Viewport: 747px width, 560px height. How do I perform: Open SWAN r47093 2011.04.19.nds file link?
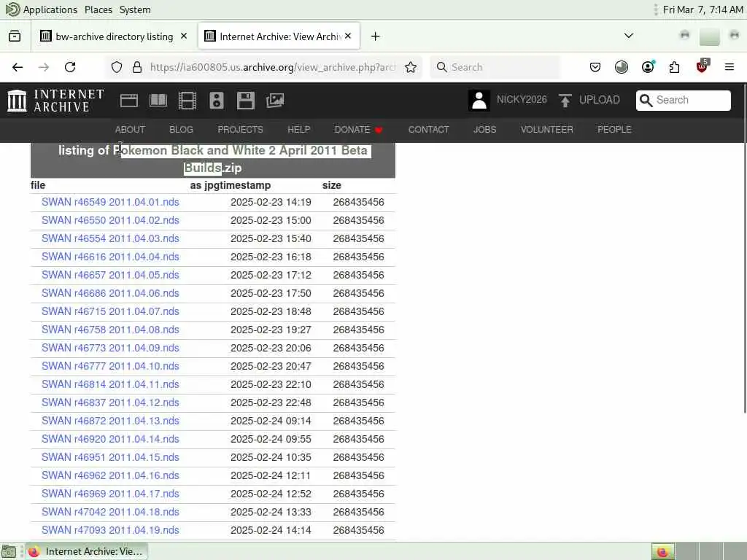tap(110, 530)
